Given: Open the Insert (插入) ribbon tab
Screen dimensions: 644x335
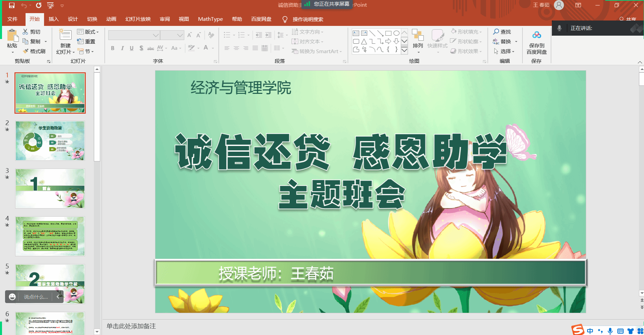Looking at the screenshot, I should tap(53, 19).
